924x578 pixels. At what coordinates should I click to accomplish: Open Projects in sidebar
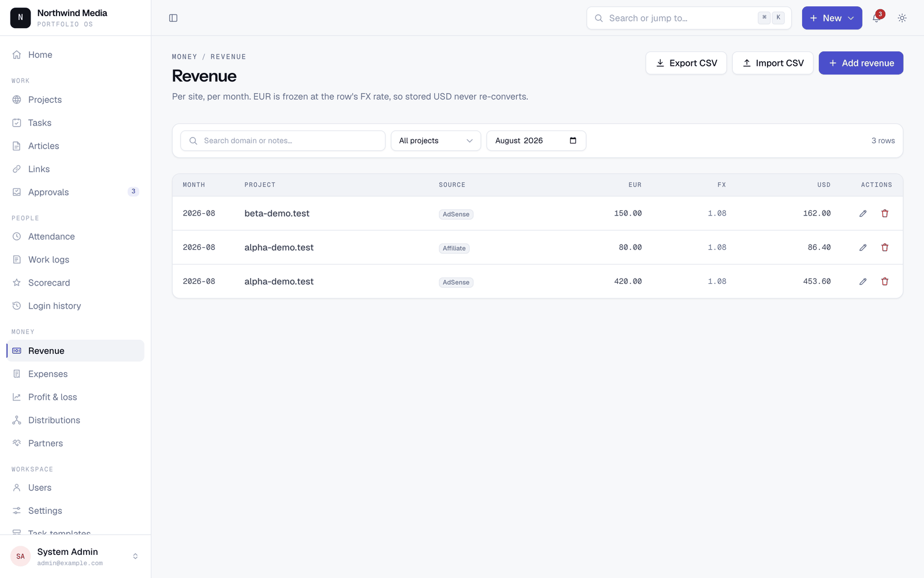click(75, 99)
